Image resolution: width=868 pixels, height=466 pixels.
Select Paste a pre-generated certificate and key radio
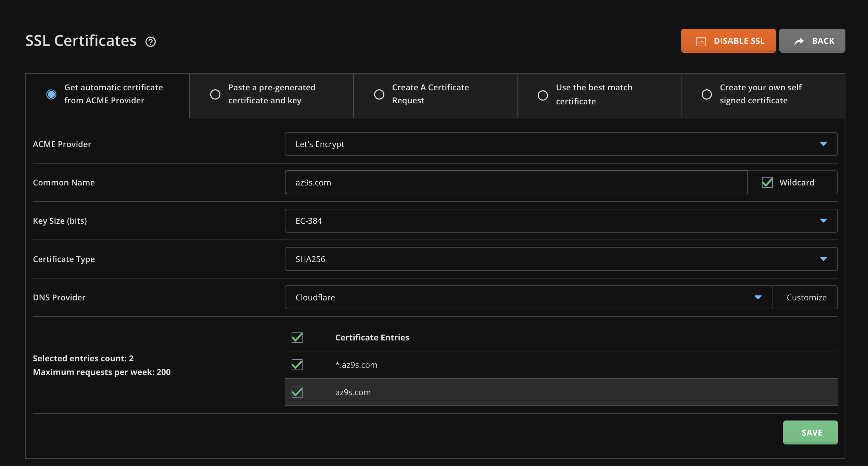(x=215, y=94)
